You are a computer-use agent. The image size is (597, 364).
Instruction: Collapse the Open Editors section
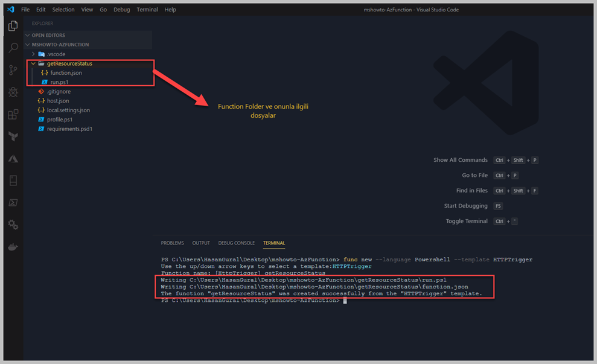pos(27,35)
